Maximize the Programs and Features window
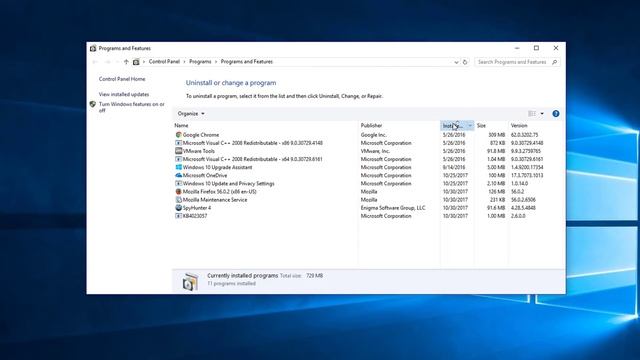The width and height of the screenshot is (640, 360). tap(536, 48)
